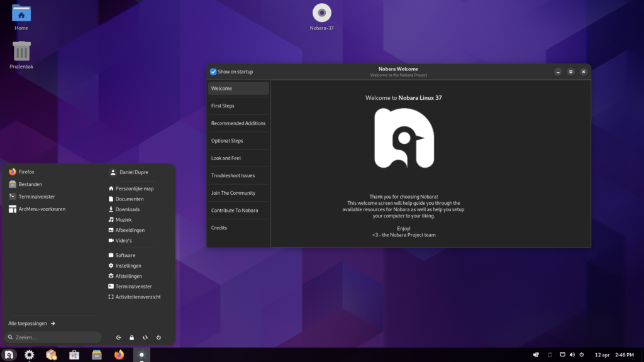The image size is (644, 362).
Task: Open the Afbeeldingen folder shortcut
Action: coord(128,229)
